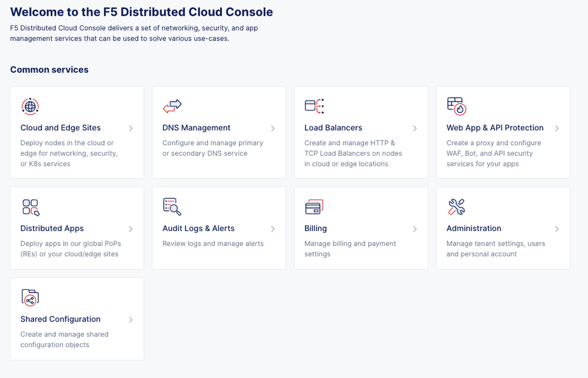The height and width of the screenshot is (378, 588).
Task: Expand the Distributed Apps chevron
Action: tap(131, 229)
